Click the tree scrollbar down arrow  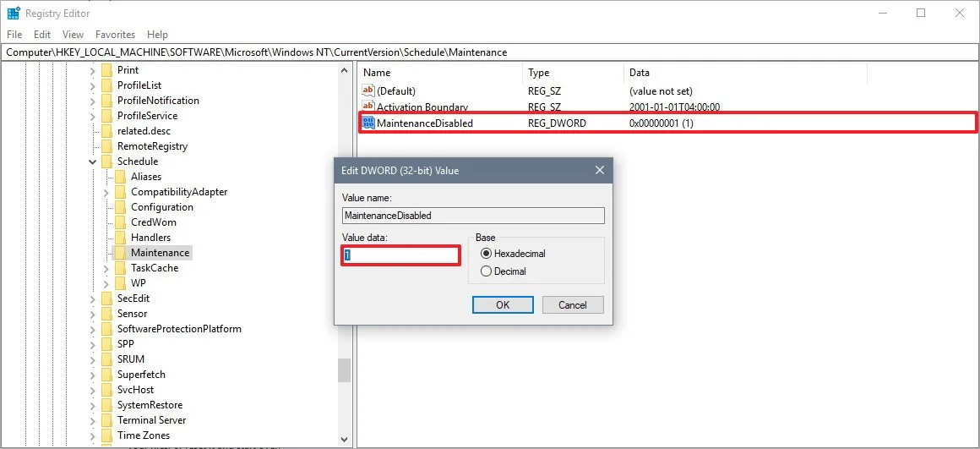click(x=345, y=441)
